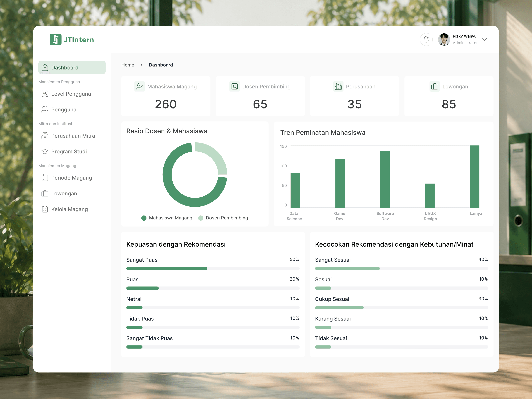Toggle Dosen Pembimbing legend swatch

tap(201, 218)
